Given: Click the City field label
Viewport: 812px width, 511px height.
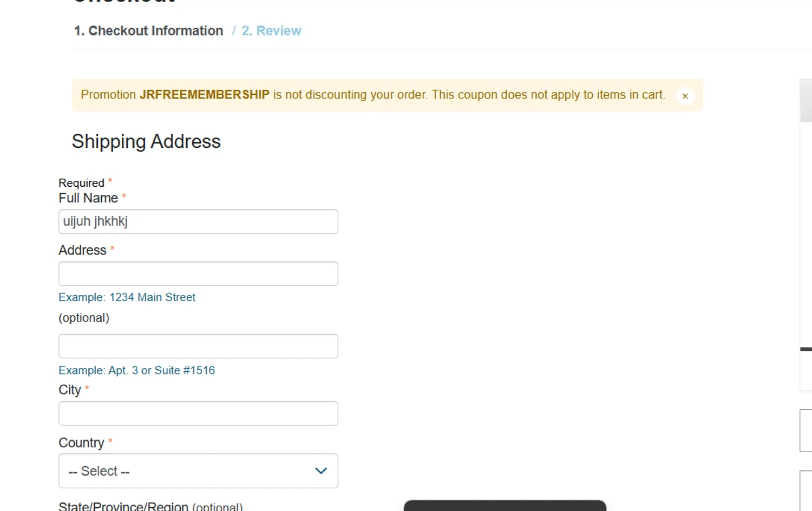Looking at the screenshot, I should tap(70, 390).
